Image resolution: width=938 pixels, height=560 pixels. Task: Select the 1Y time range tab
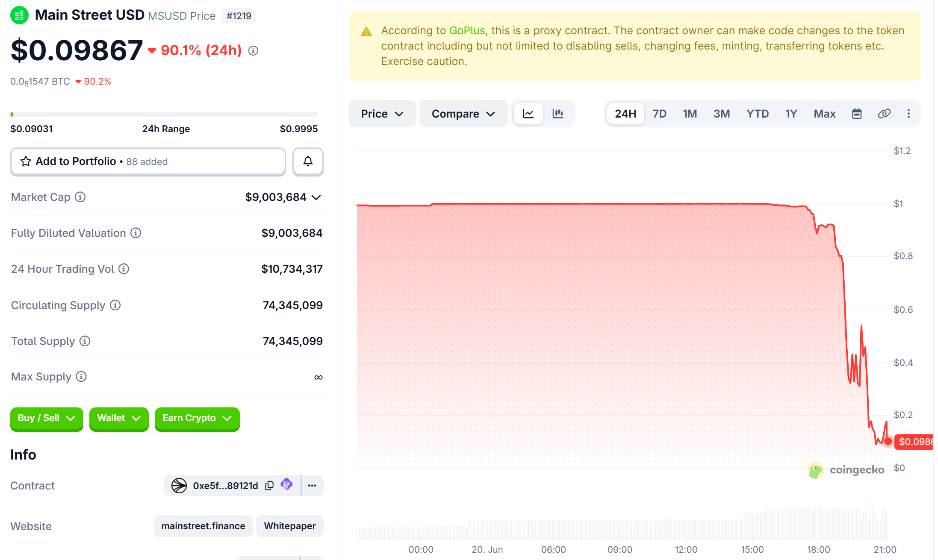(791, 114)
